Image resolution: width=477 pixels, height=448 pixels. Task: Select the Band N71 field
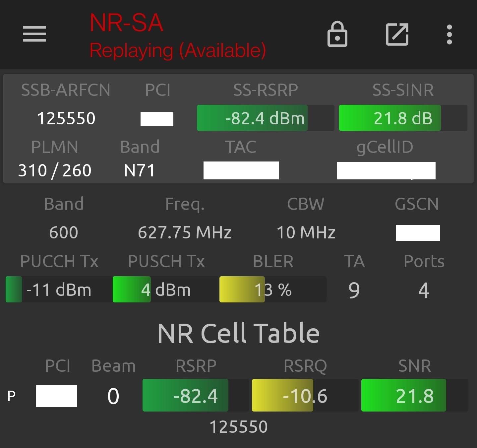(139, 170)
